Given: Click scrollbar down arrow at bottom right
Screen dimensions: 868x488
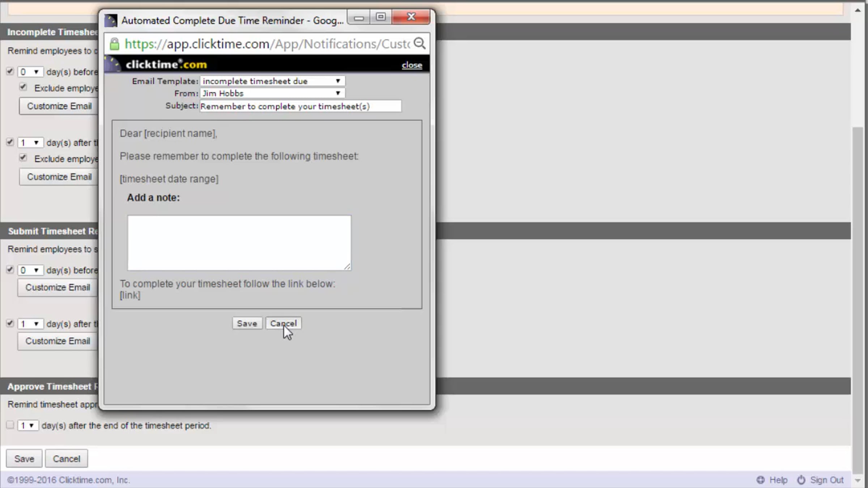Looking at the screenshot, I should pyautogui.click(x=858, y=480).
